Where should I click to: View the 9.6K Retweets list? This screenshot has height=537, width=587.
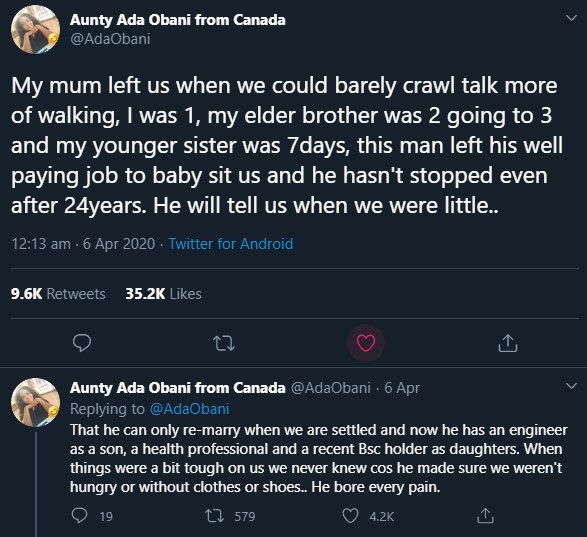tap(58, 294)
